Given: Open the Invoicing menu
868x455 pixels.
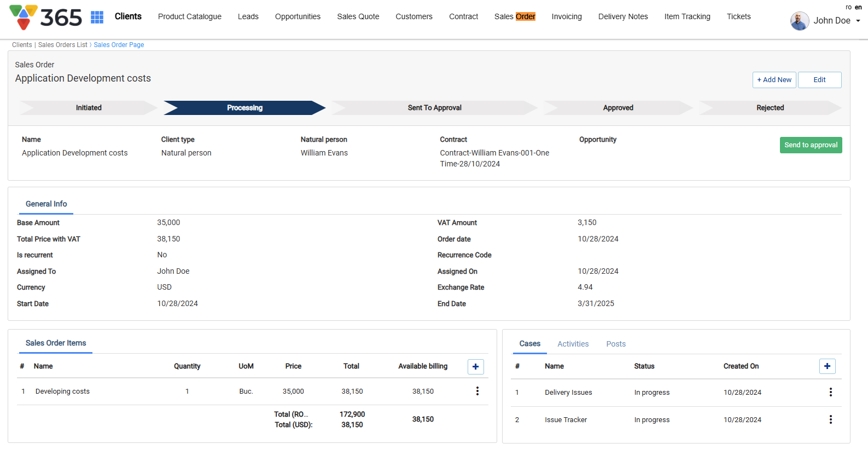Looking at the screenshot, I should (566, 16).
